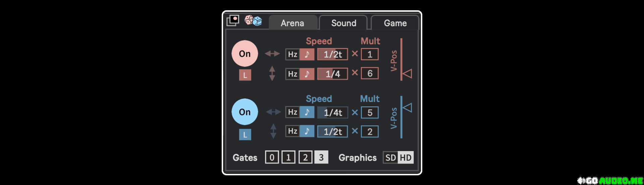The width and height of the screenshot is (644, 185).
Task: Open the blue 1/4t speed dropdown
Action: (332, 112)
